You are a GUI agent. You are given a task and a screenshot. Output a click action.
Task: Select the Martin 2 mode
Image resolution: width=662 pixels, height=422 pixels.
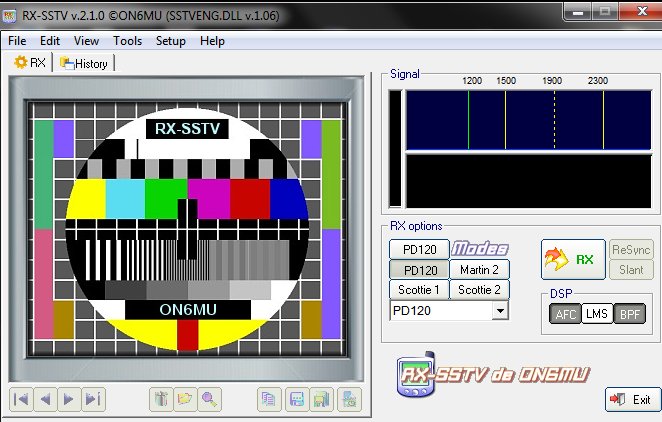click(x=480, y=270)
